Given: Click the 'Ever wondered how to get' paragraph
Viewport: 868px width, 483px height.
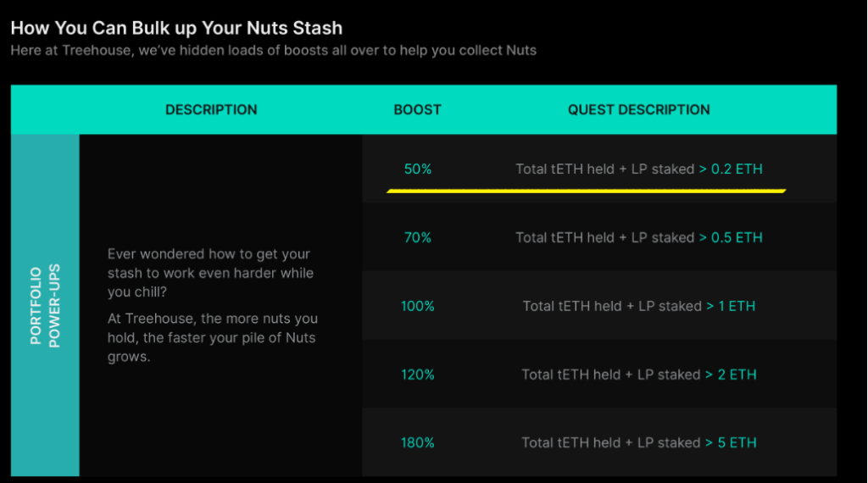Looking at the screenshot, I should [x=210, y=273].
